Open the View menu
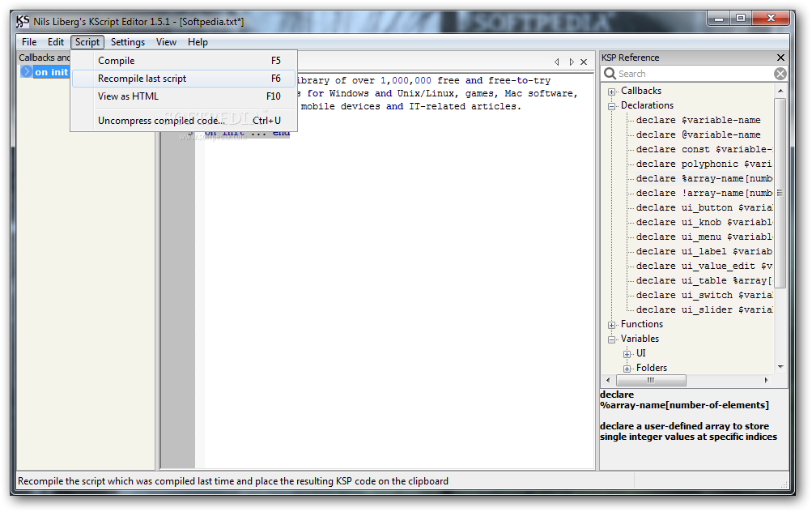Image resolution: width=812 pixels, height=512 pixels. point(166,42)
